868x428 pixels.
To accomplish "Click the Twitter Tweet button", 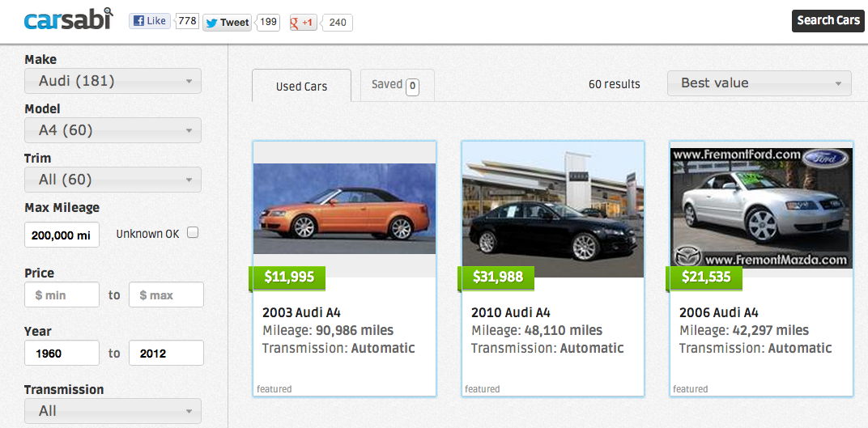I will [x=227, y=22].
